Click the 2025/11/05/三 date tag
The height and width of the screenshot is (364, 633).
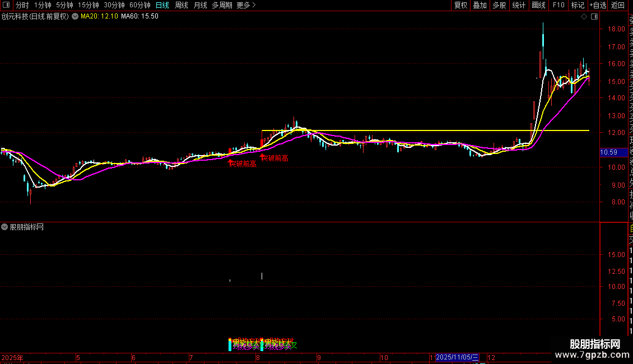click(457, 357)
